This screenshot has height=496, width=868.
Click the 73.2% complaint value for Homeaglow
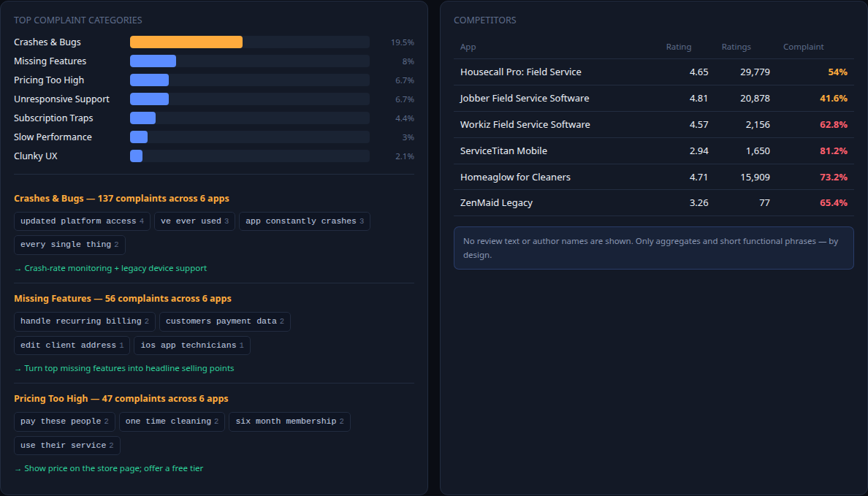(833, 177)
